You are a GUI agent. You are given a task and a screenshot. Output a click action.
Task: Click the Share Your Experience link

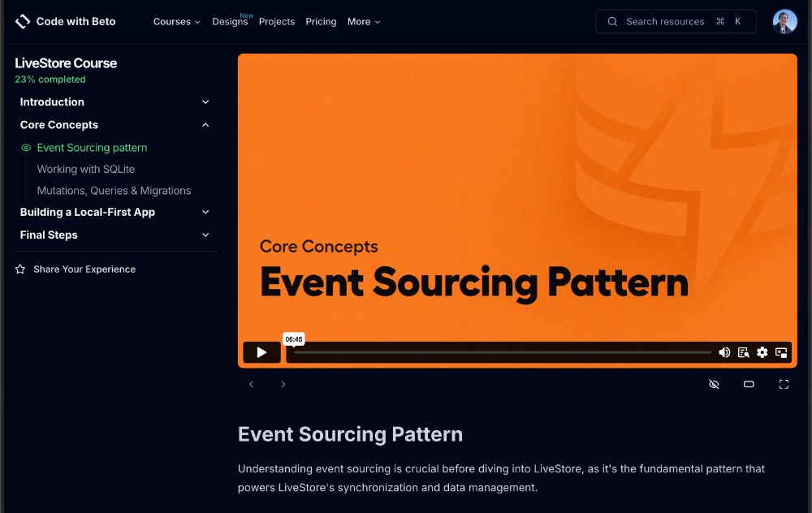[84, 269]
